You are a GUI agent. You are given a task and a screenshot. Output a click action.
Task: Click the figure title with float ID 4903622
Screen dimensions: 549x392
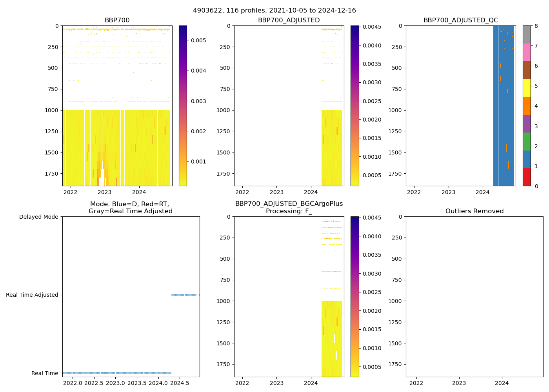[274, 11]
